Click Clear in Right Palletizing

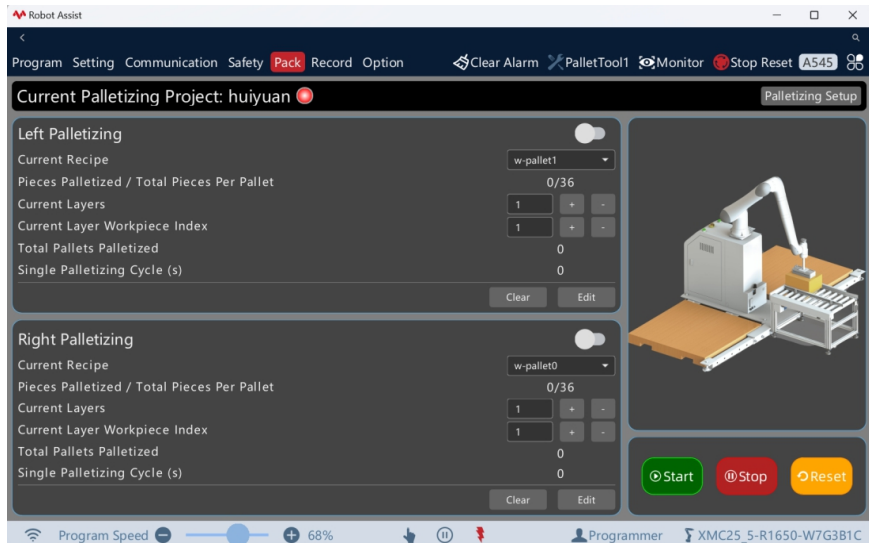tap(518, 500)
